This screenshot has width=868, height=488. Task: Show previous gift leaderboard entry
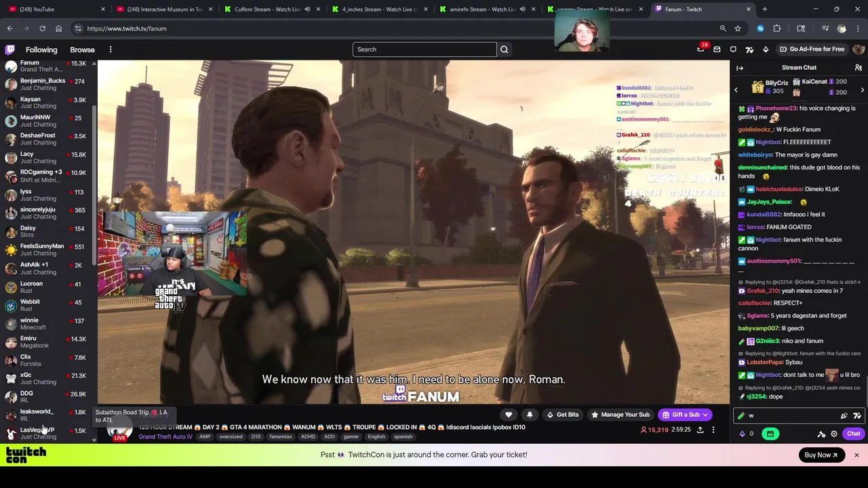[736, 89]
